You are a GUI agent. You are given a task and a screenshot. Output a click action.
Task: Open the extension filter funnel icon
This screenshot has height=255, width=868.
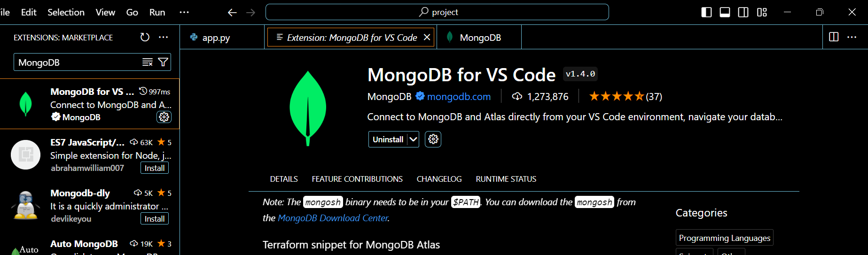tap(163, 62)
